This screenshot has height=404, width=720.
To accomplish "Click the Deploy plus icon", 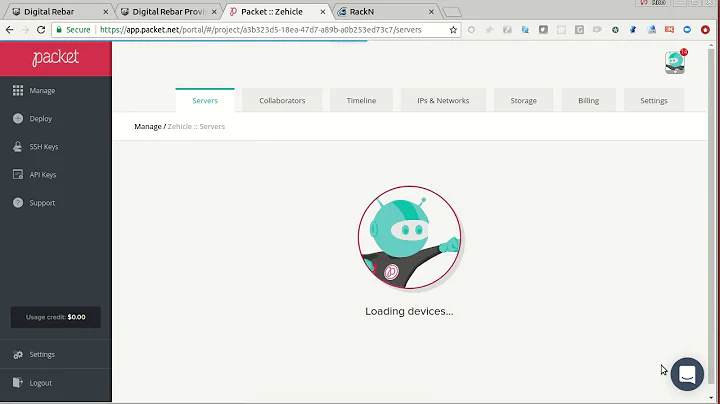I will (x=18, y=118).
